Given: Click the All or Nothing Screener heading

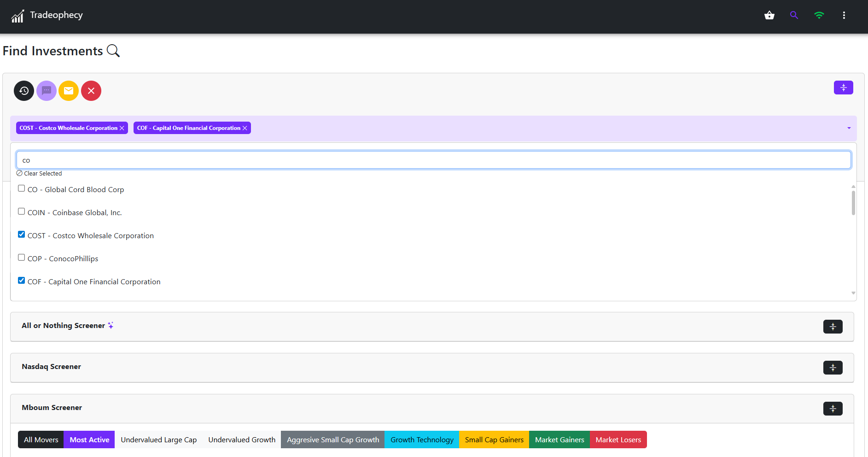Looking at the screenshot, I should tap(63, 326).
